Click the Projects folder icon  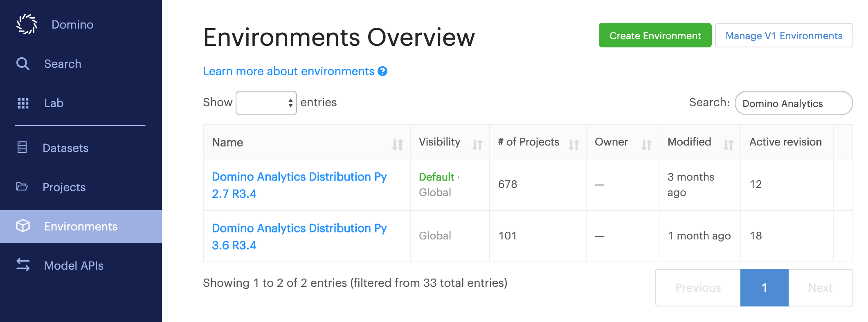pos(22,187)
